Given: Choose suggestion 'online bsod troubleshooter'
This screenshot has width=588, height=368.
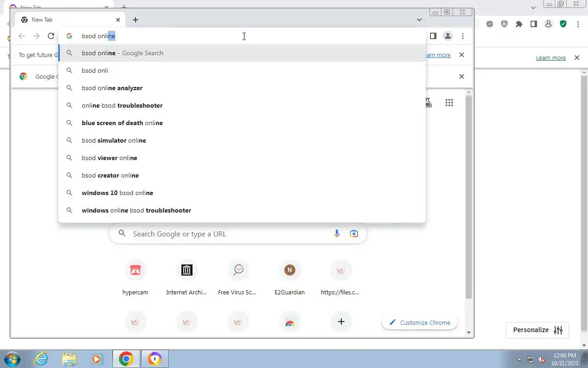Looking at the screenshot, I should pos(242,105).
